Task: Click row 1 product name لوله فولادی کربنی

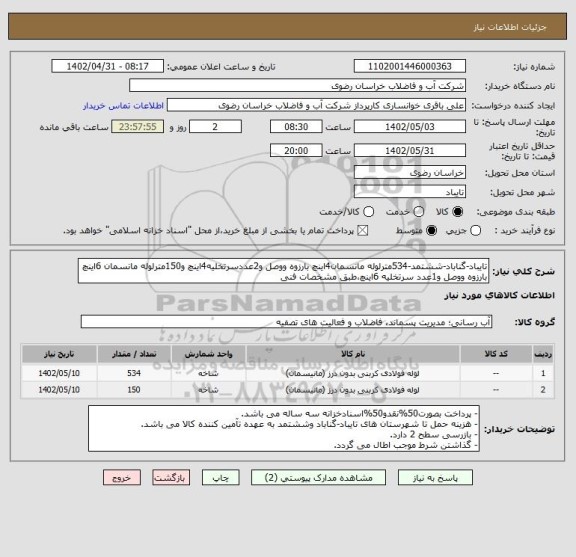Action: pyautogui.click(x=353, y=373)
